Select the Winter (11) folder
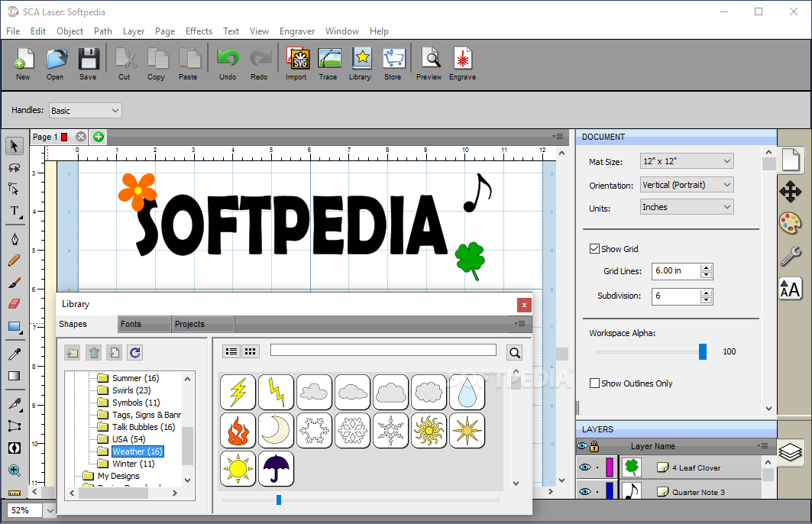 coord(134,464)
